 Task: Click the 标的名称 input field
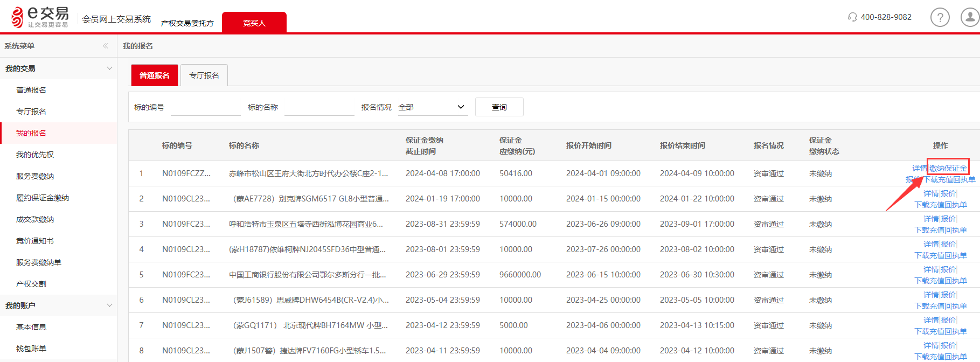[319, 108]
